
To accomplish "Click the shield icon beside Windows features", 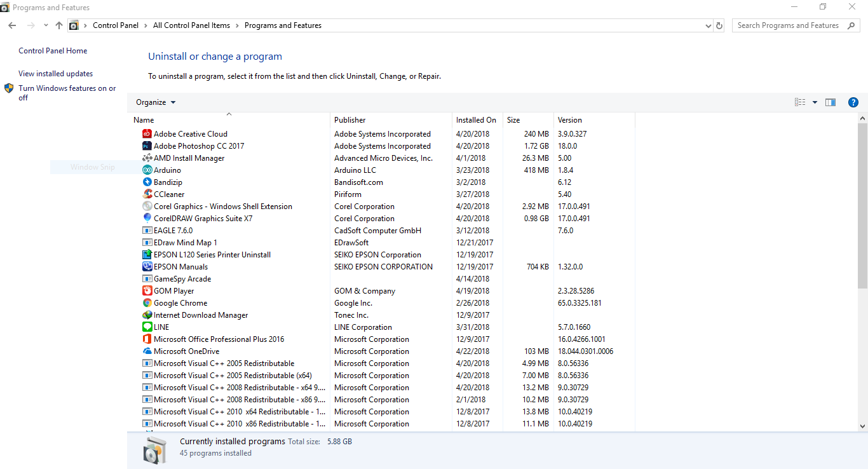I will (9, 88).
